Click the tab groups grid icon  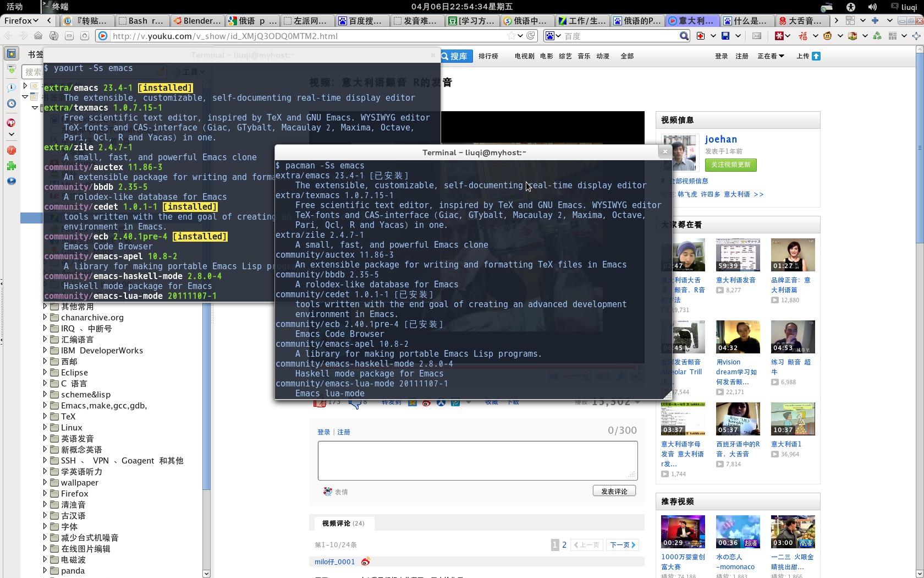850,20
